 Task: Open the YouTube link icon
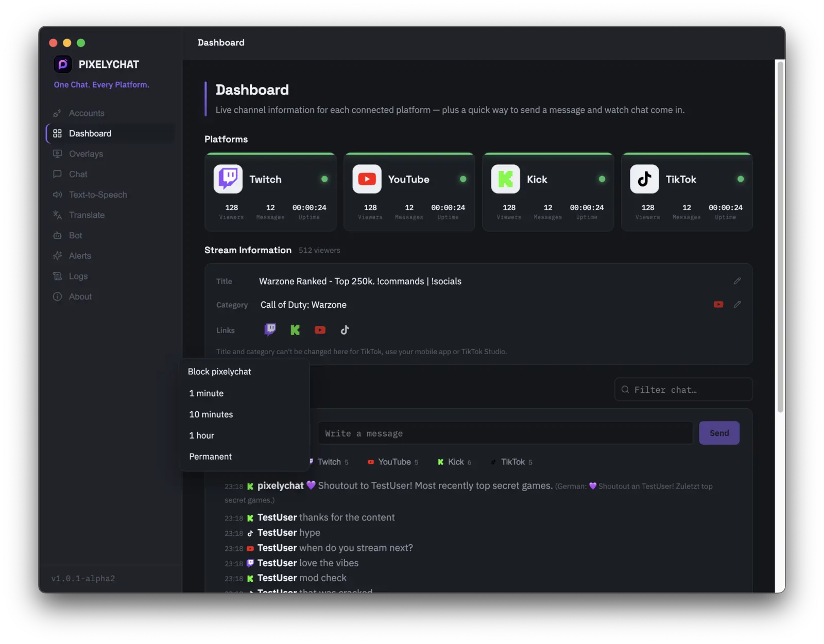320,330
